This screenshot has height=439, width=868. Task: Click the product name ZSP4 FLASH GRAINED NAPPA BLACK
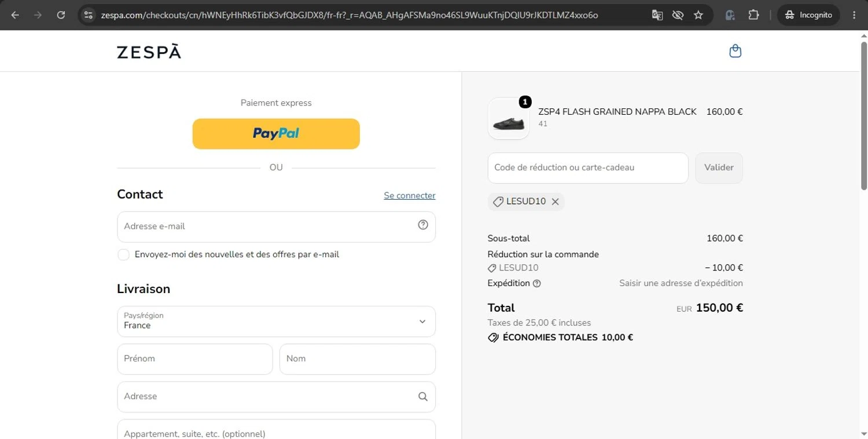(617, 112)
